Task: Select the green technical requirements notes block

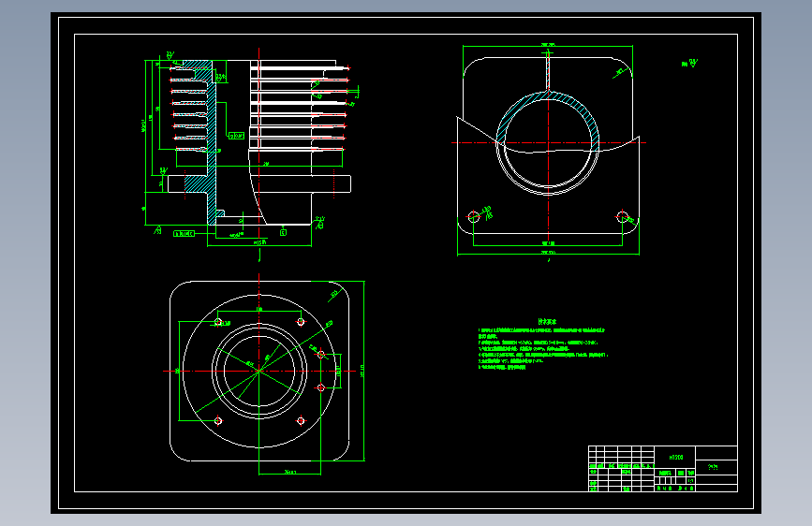Action: (542, 344)
